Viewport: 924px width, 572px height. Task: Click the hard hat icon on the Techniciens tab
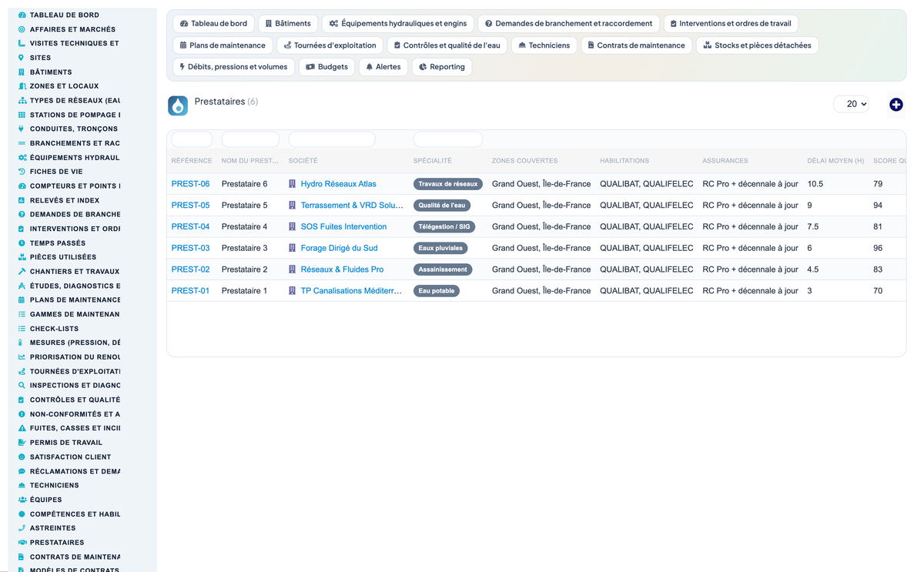click(x=522, y=45)
